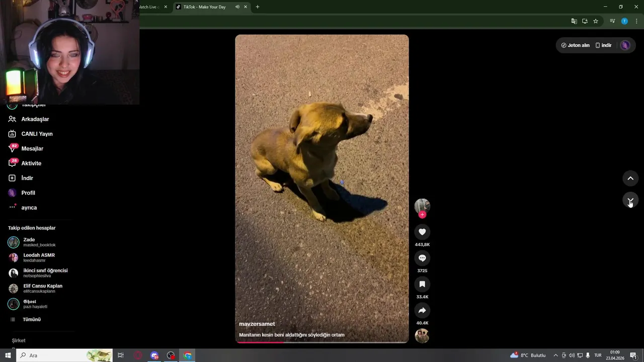Share the video using arrow icon
The width and height of the screenshot is (644, 362).
(x=422, y=310)
